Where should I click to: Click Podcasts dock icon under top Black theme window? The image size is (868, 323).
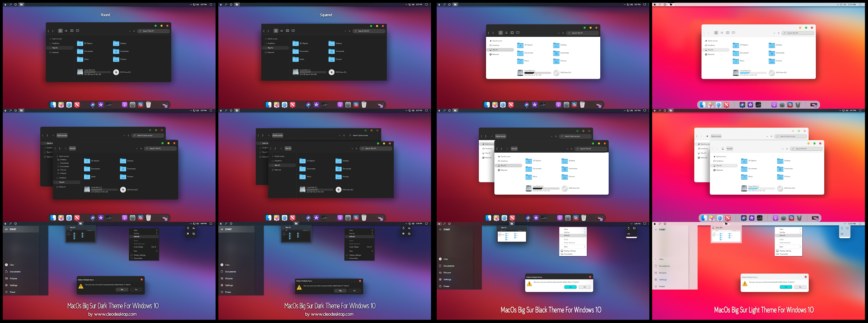click(x=558, y=105)
